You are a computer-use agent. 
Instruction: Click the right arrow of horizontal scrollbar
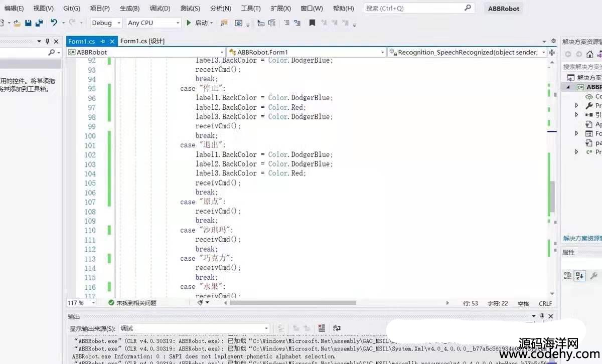pos(447,303)
